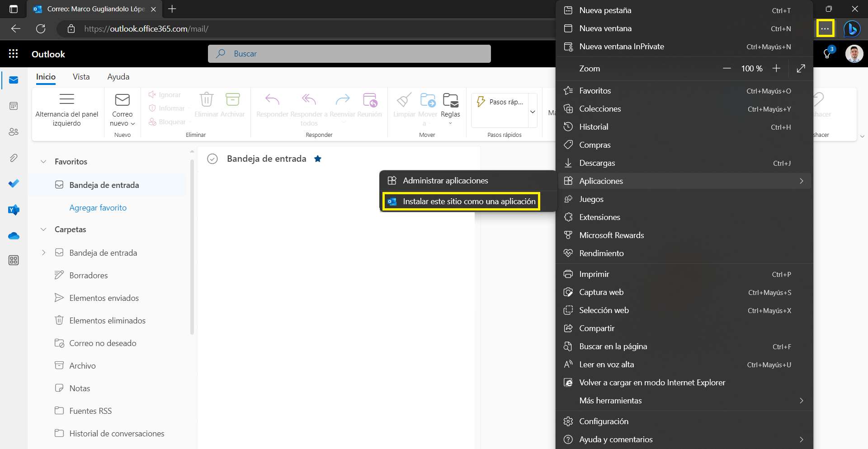
Task: Open the To Do checkmark app
Action: (14, 183)
